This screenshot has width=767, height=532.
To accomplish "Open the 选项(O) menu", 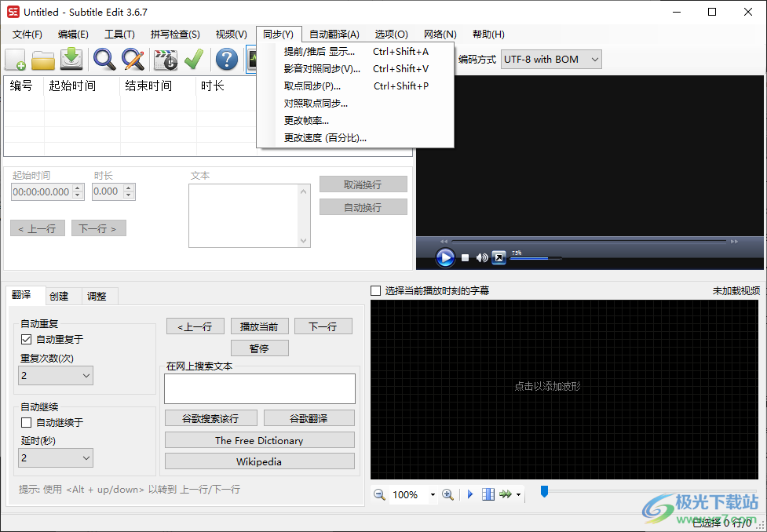I will 391,35.
